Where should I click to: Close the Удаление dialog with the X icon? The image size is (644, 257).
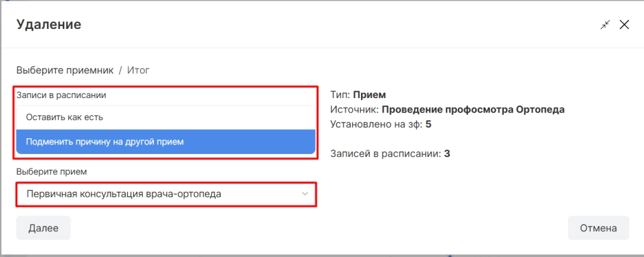click(x=624, y=25)
